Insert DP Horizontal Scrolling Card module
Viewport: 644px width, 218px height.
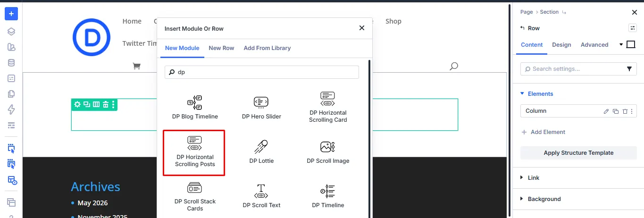[328, 107]
